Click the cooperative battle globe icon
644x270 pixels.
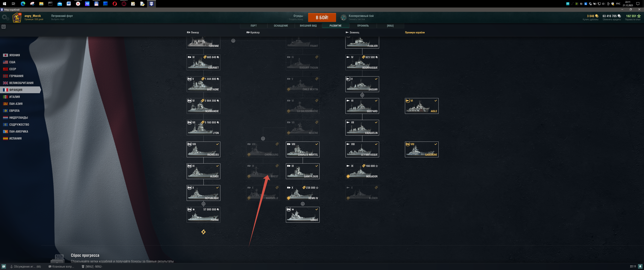(x=344, y=18)
